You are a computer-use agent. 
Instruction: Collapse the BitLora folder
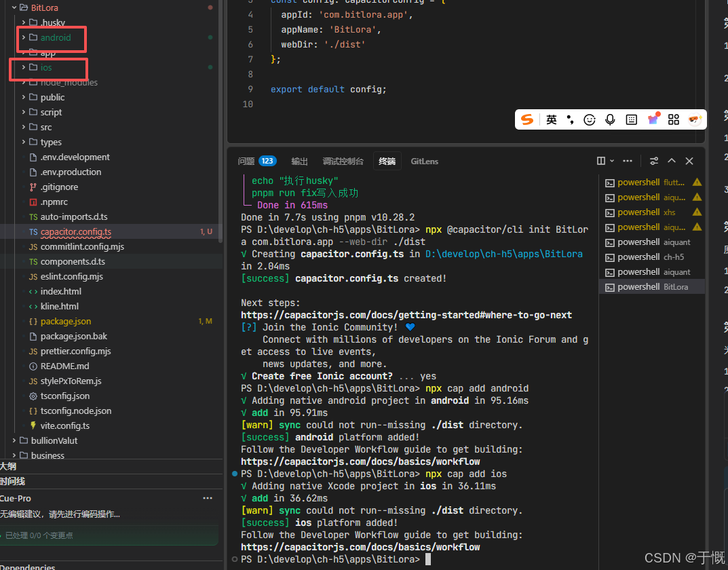pos(14,7)
